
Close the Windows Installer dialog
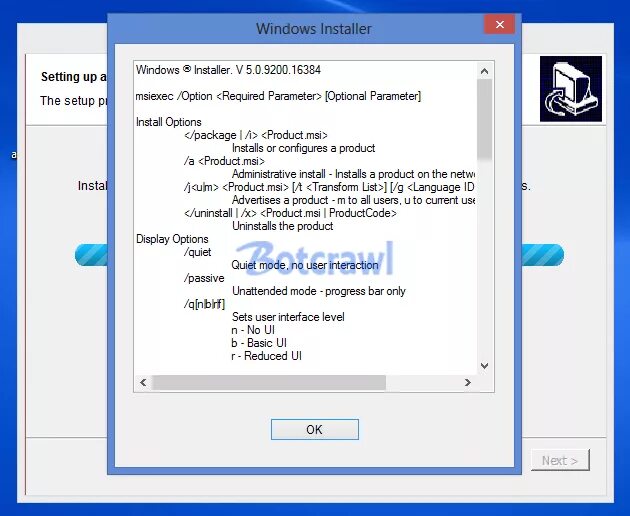(x=499, y=25)
